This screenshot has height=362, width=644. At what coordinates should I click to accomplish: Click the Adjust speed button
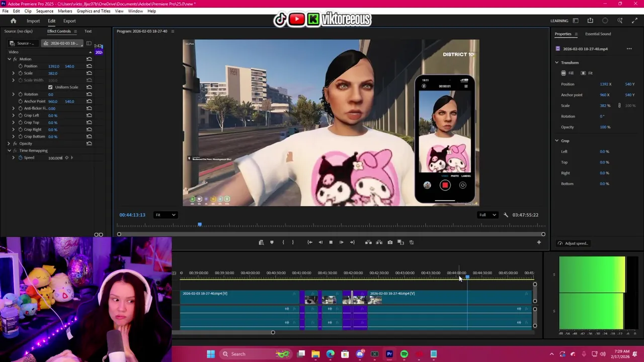[573, 243]
